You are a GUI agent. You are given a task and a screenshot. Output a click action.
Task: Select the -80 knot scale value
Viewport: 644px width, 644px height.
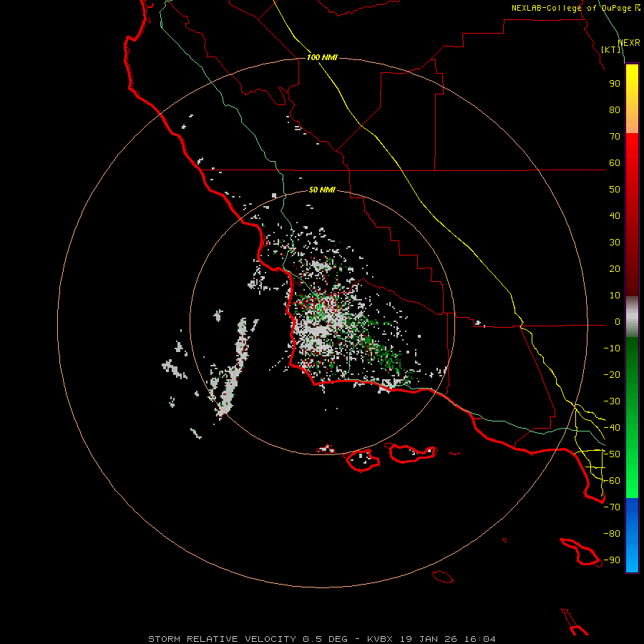[x=612, y=534]
